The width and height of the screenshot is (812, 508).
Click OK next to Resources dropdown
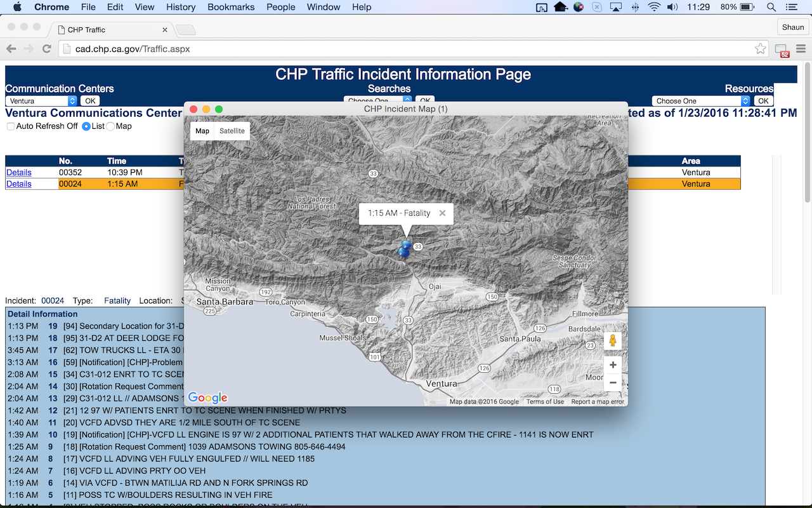point(763,101)
